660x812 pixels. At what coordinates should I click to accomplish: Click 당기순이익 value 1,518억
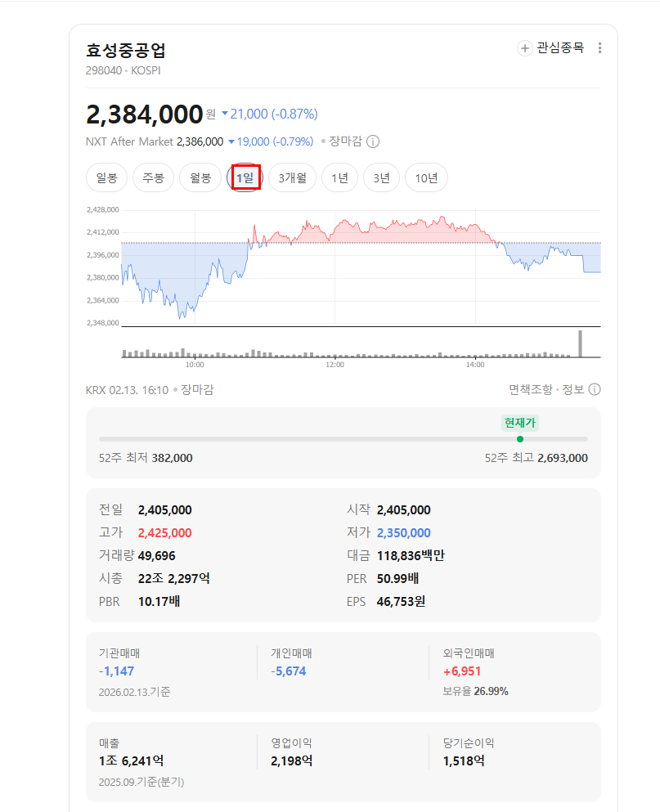[464, 760]
